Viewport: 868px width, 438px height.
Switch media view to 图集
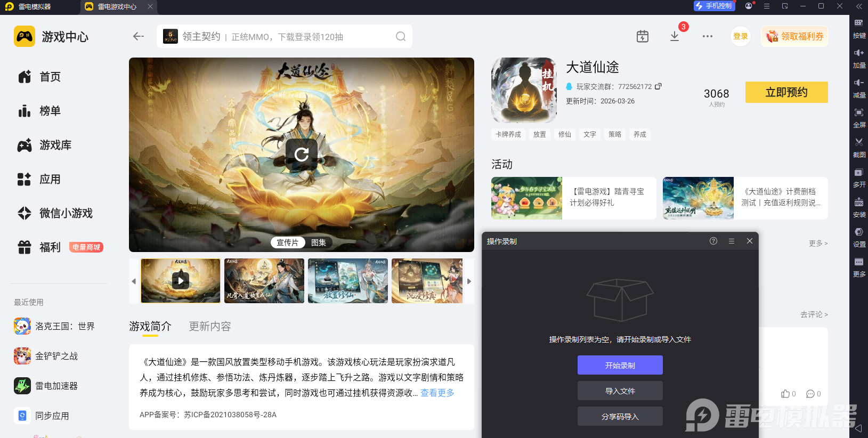coord(319,242)
